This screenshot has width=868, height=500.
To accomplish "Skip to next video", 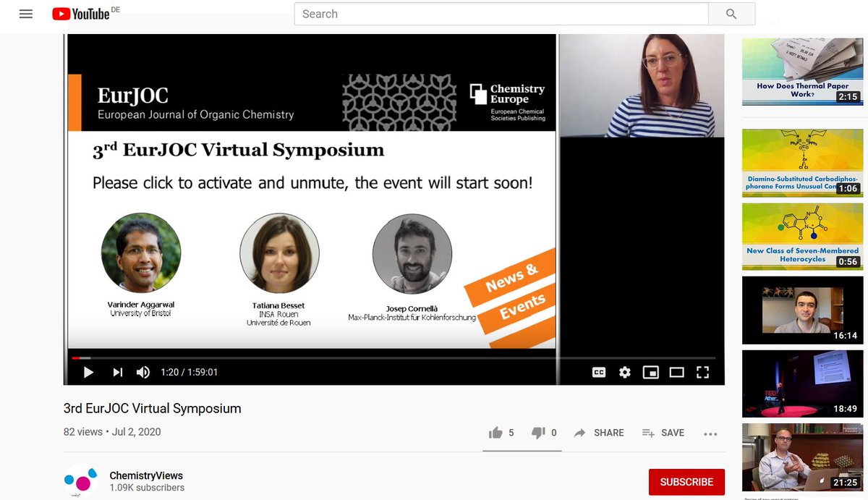I will point(117,372).
